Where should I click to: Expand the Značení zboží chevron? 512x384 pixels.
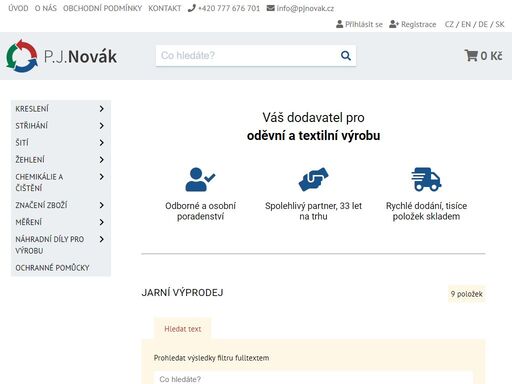(102, 205)
